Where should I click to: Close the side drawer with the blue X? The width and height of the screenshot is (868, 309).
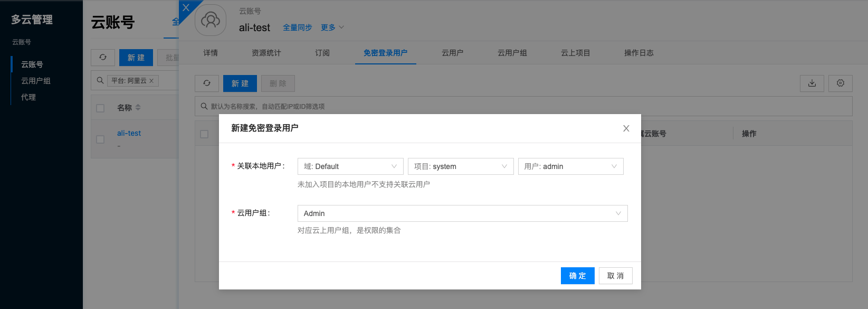pyautogui.click(x=186, y=7)
